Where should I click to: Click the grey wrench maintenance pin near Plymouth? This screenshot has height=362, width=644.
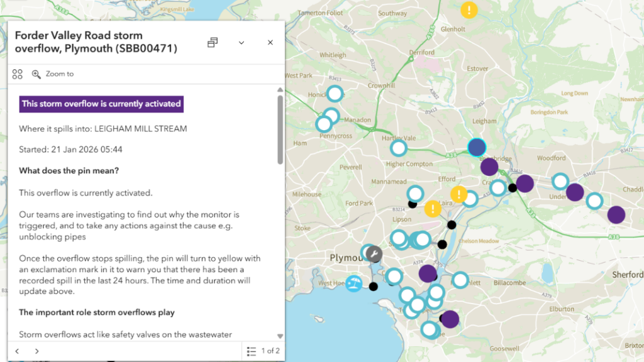coord(374,255)
